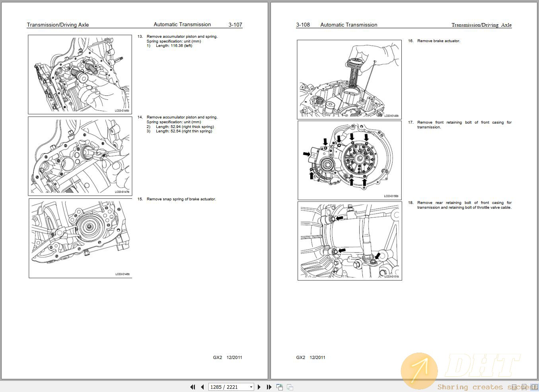The image size is (539, 392).
Task: Click left page footer 'GX2 12/2011'
Action: (228, 357)
